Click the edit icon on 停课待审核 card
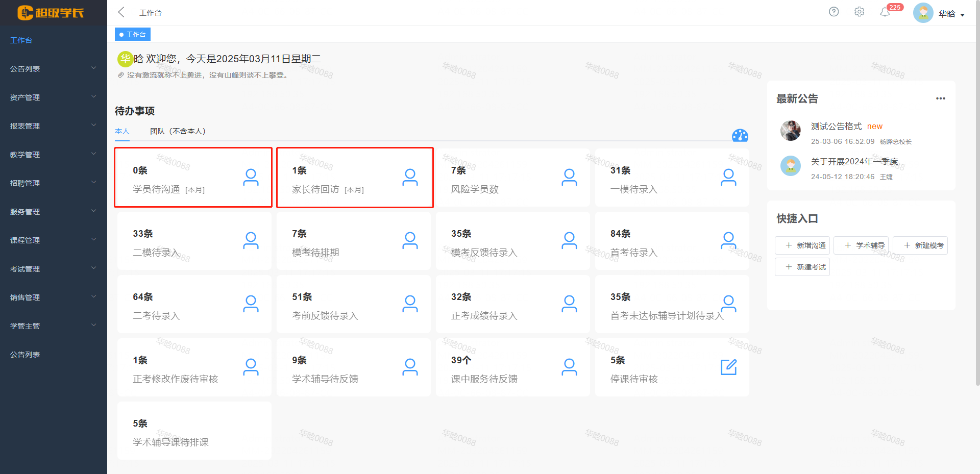980x474 pixels. pyautogui.click(x=728, y=366)
